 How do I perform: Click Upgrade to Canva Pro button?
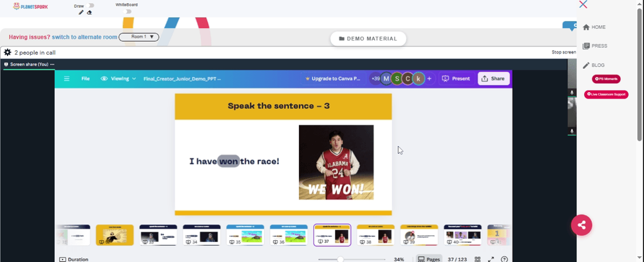pos(333,79)
